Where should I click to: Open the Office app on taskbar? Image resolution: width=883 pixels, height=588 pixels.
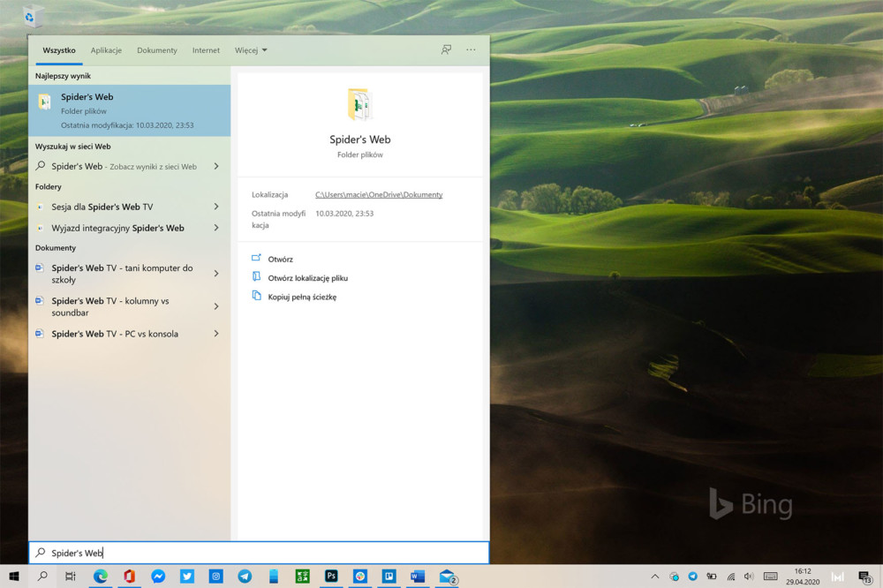pos(130,577)
